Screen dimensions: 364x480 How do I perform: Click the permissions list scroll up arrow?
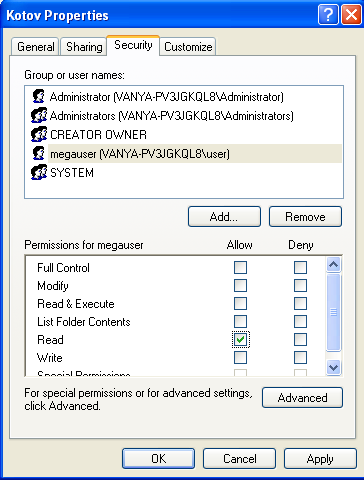point(333,265)
